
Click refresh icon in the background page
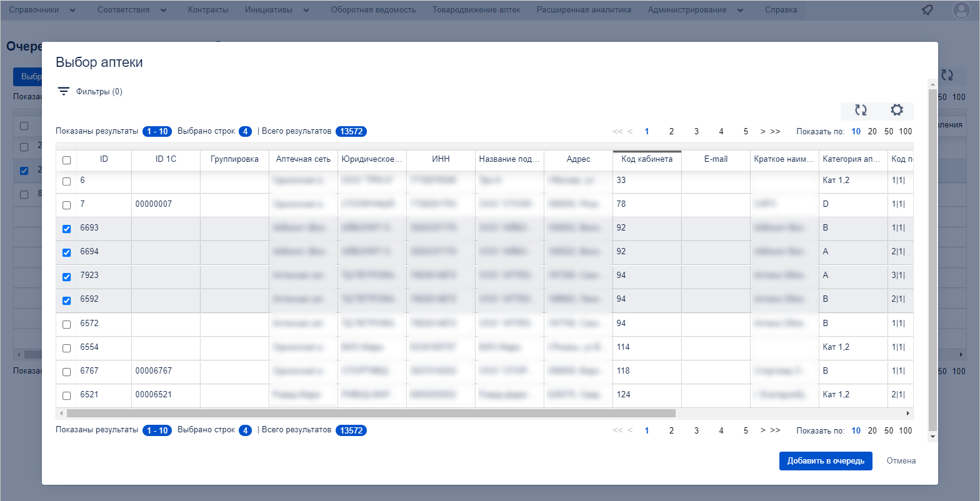pyautogui.click(x=947, y=76)
